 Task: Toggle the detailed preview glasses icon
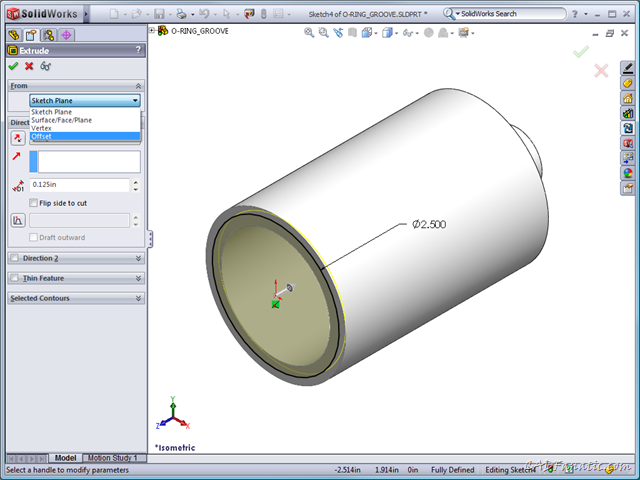45,66
